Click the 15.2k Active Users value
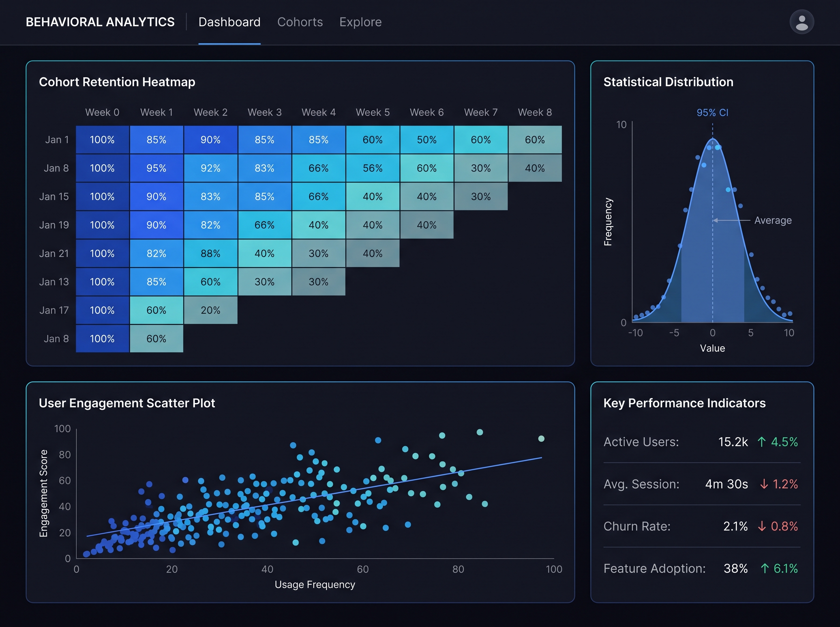Screen dimensions: 840x627 point(733,442)
